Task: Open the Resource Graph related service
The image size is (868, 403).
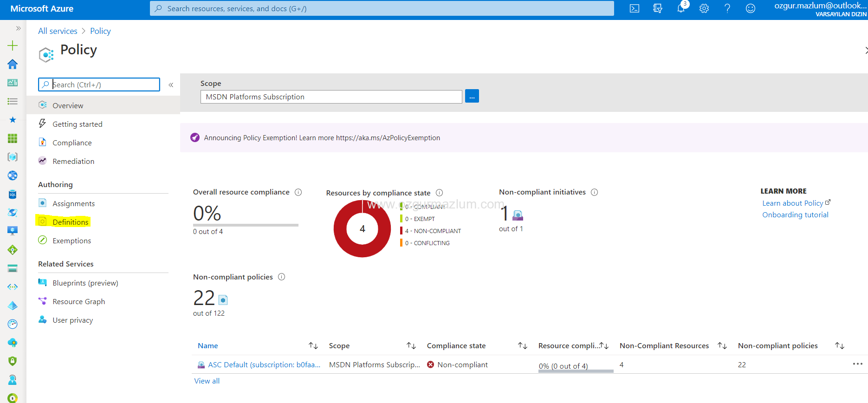Action: [x=103, y=301]
